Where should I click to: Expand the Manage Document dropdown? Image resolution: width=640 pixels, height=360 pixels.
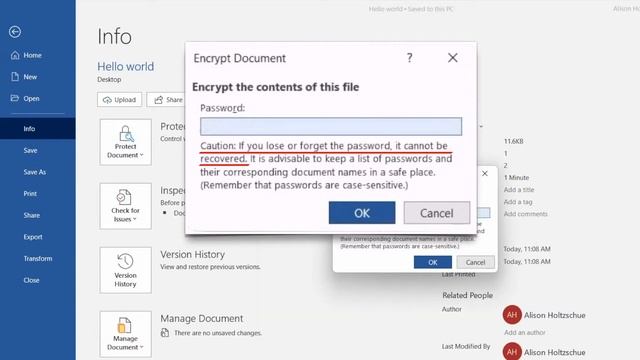tap(126, 334)
